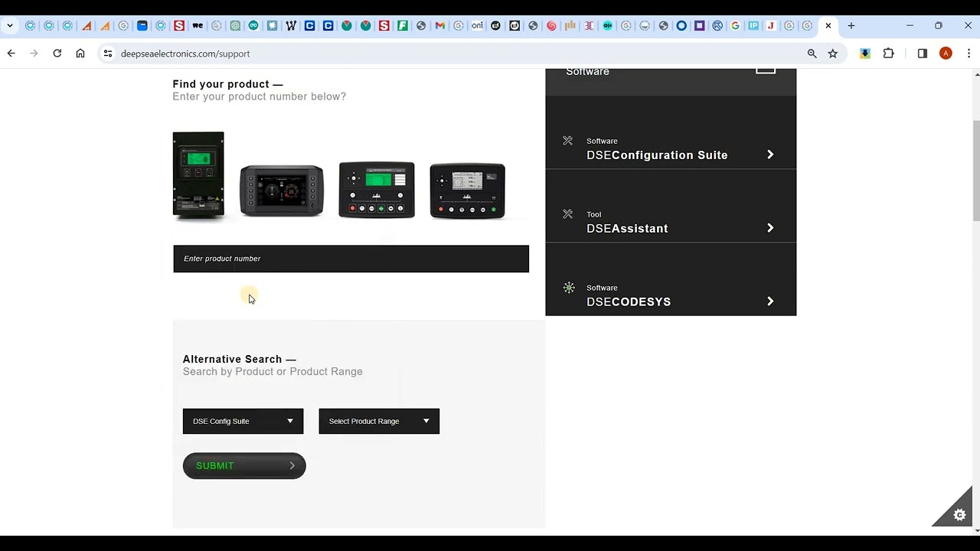Switch to the ChatGPT tab
This screenshot has width=980, height=551.
pos(235,25)
